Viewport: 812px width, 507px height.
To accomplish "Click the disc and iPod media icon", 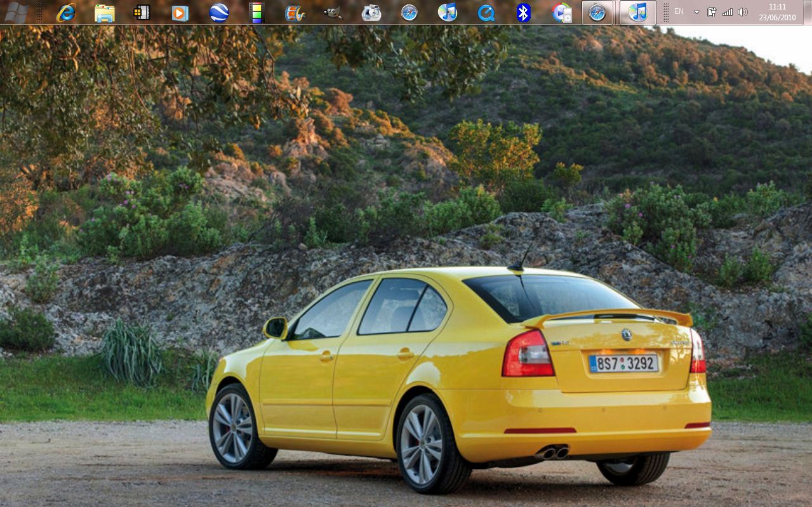I will click(561, 12).
